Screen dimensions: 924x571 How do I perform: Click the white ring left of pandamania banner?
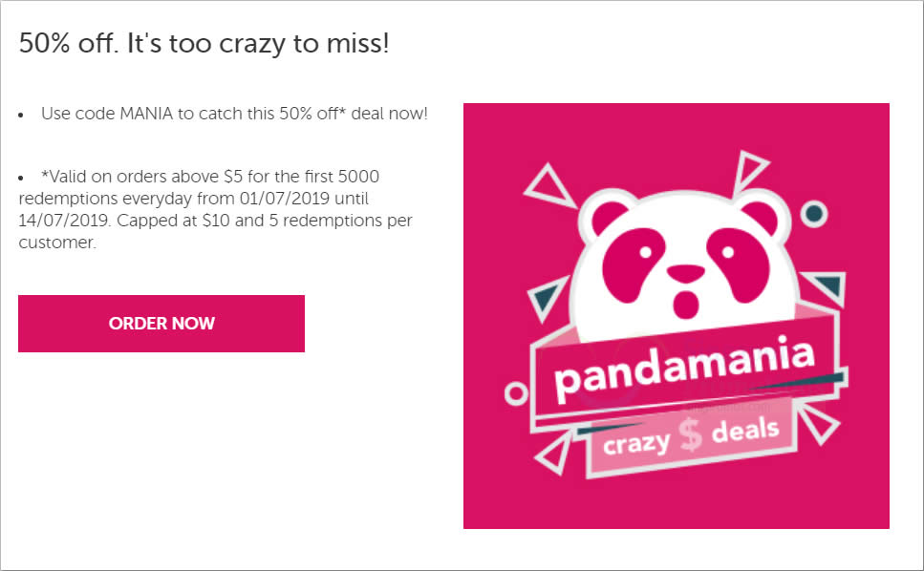point(516,393)
